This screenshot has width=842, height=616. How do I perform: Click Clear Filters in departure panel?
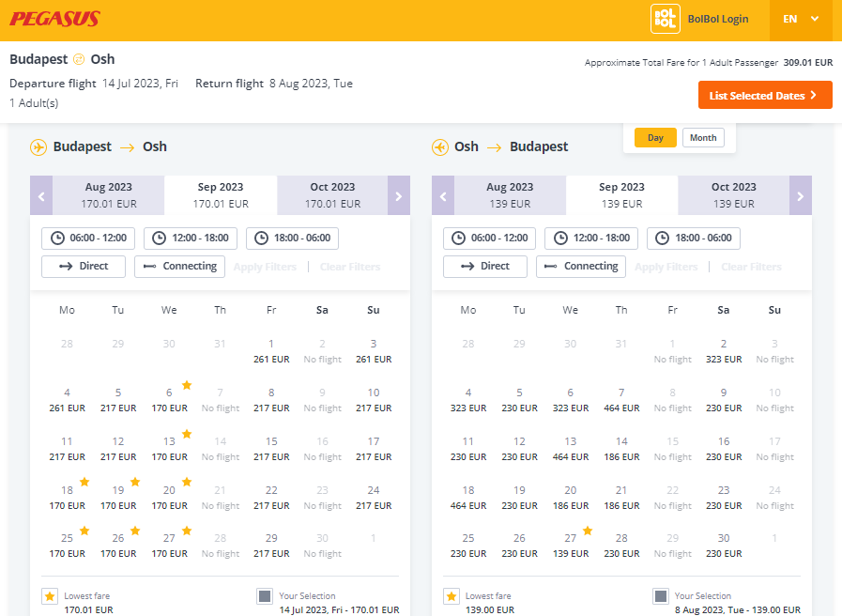pos(350,267)
